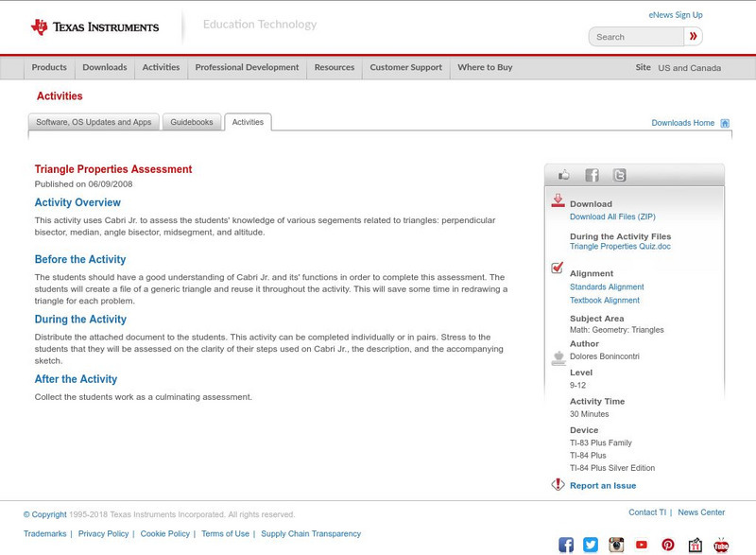
Task: Open the Textbook Alignment link
Action: point(605,301)
